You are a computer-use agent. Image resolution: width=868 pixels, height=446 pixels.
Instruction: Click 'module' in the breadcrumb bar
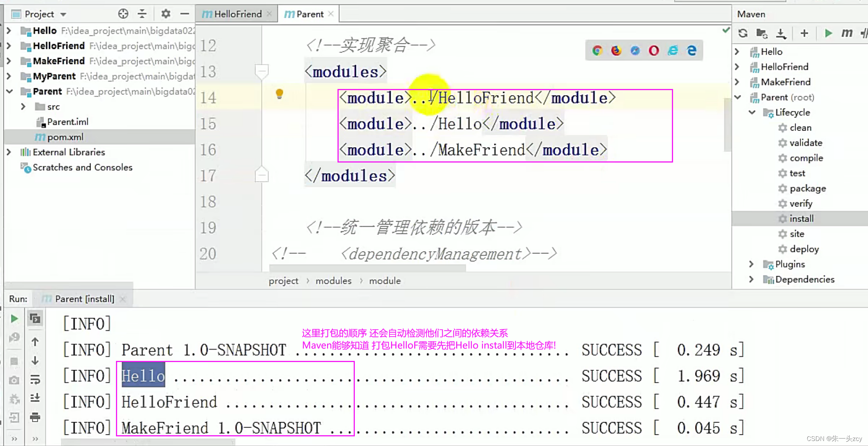tap(385, 281)
